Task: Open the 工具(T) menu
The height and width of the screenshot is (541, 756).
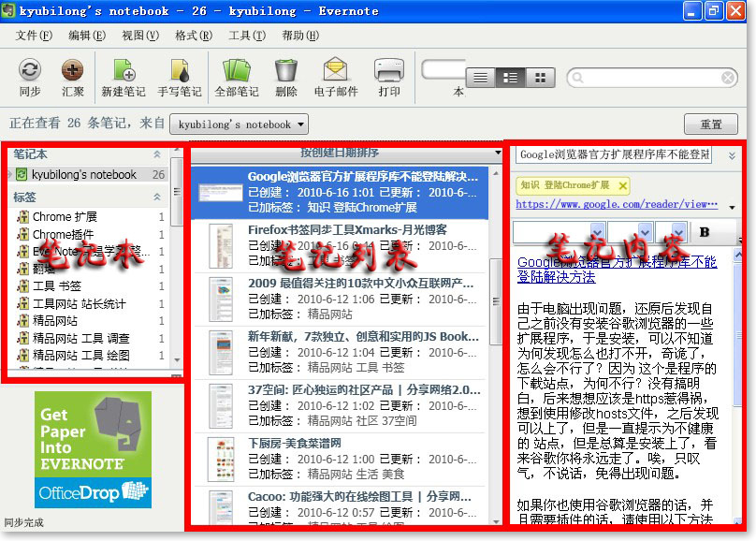Action: [247, 36]
